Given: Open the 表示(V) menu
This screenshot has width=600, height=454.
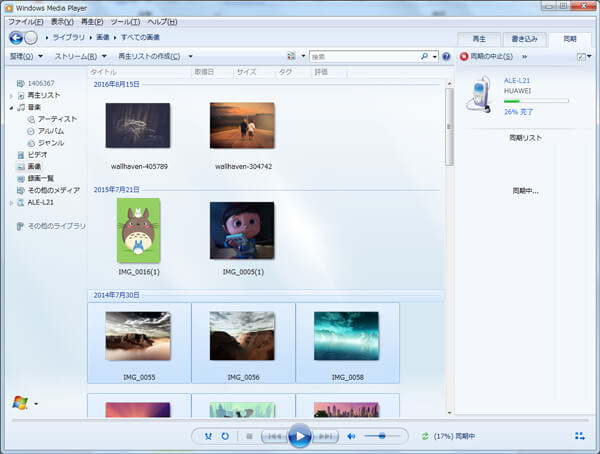Looking at the screenshot, I should pos(62,22).
